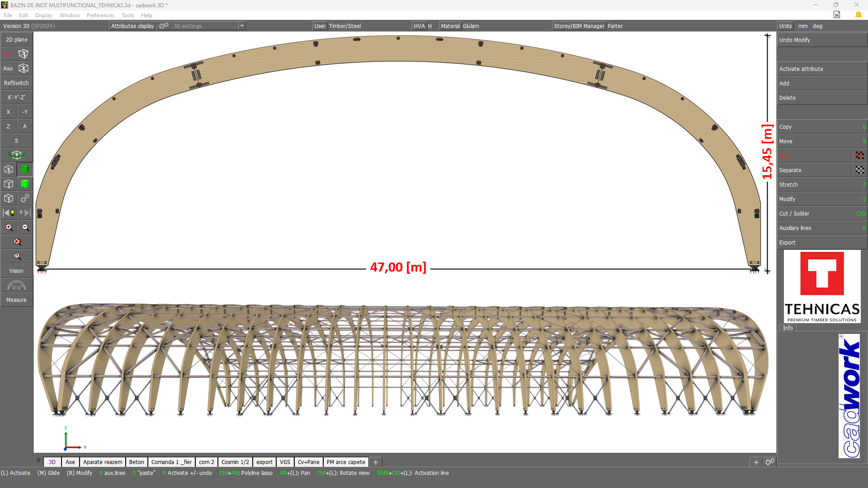Image resolution: width=868 pixels, height=488 pixels.
Task: Click the Cut / Solder button
Action: [x=822, y=214]
